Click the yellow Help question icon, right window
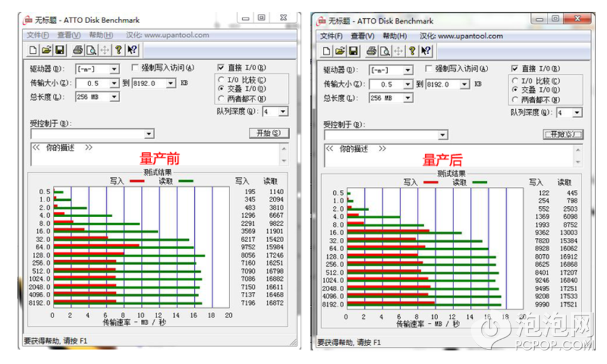Viewport: 607px width, 364px height. (412, 51)
